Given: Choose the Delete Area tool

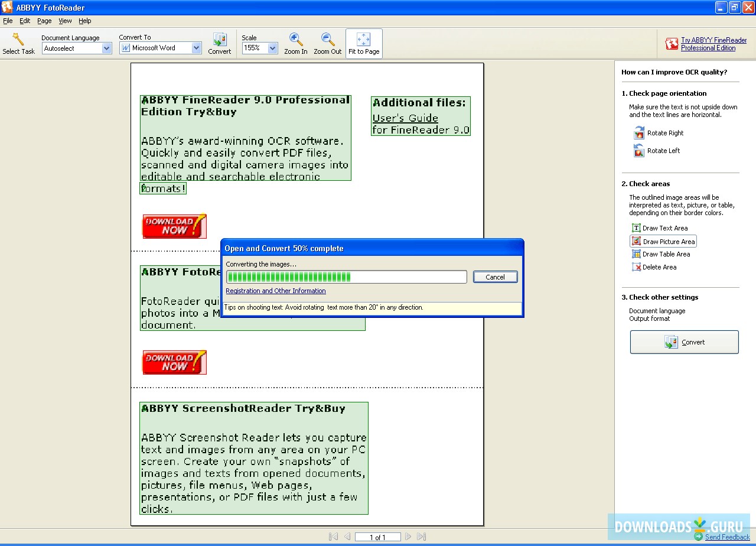Looking at the screenshot, I should click(636, 267).
